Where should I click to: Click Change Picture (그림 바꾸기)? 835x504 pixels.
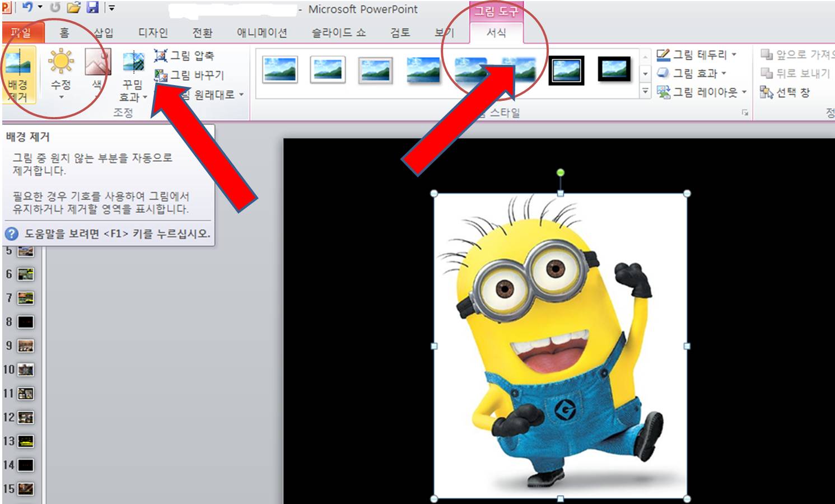click(x=189, y=75)
